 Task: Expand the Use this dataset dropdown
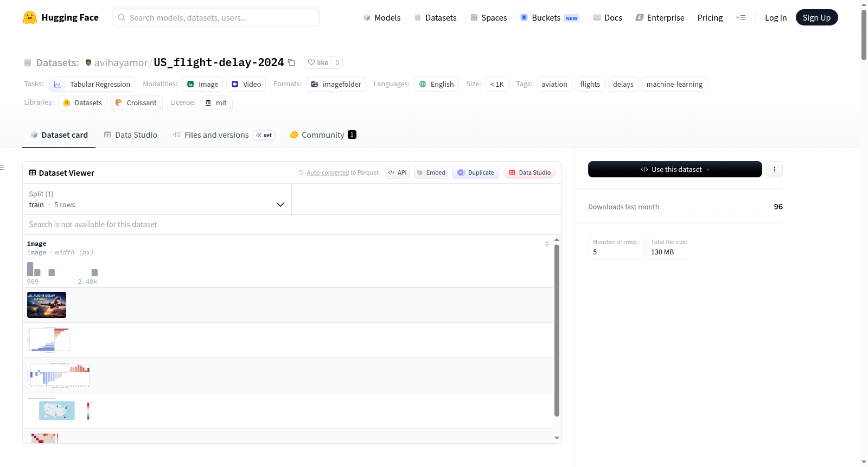(675, 169)
